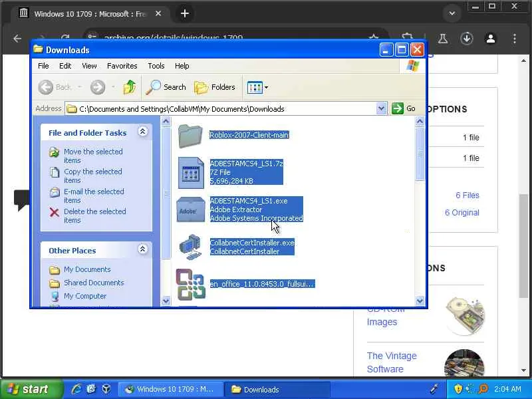Screen dimensions: 532x399
Task: Click the Forward navigation arrow
Action: pos(98,87)
